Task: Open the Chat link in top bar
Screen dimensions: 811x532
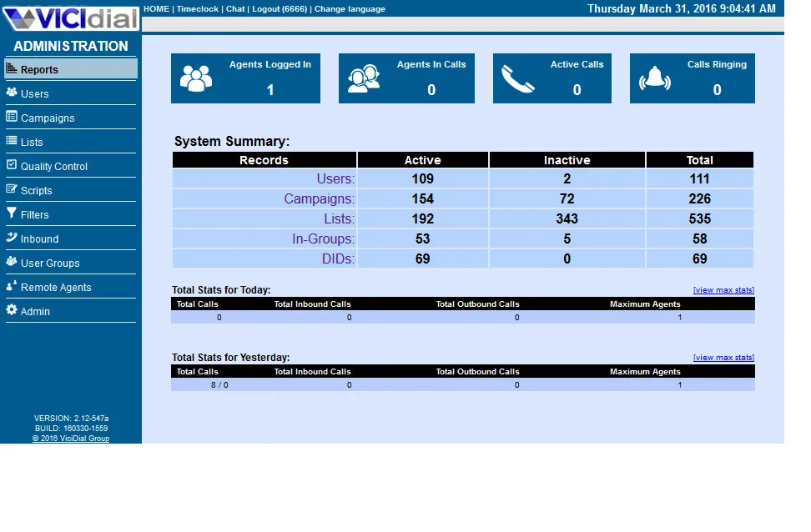Action: [x=235, y=9]
